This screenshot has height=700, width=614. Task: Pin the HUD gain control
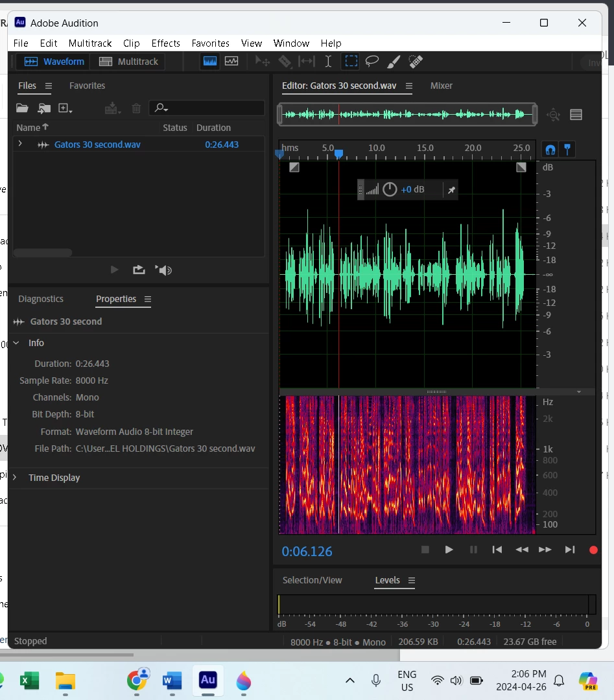pyautogui.click(x=451, y=190)
